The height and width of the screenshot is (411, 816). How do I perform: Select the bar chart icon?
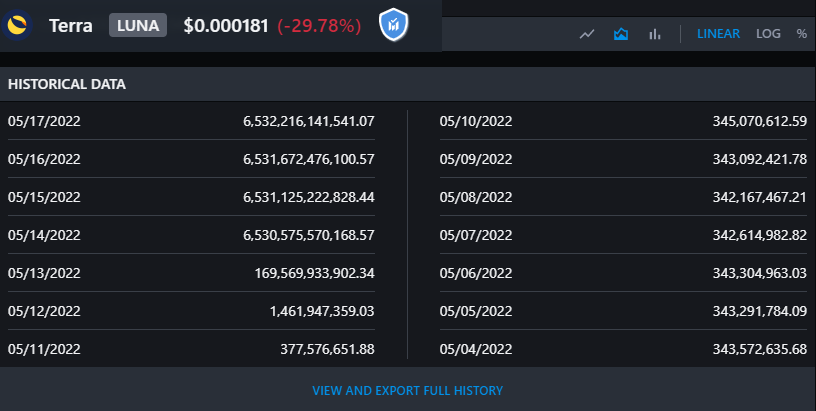click(x=655, y=34)
